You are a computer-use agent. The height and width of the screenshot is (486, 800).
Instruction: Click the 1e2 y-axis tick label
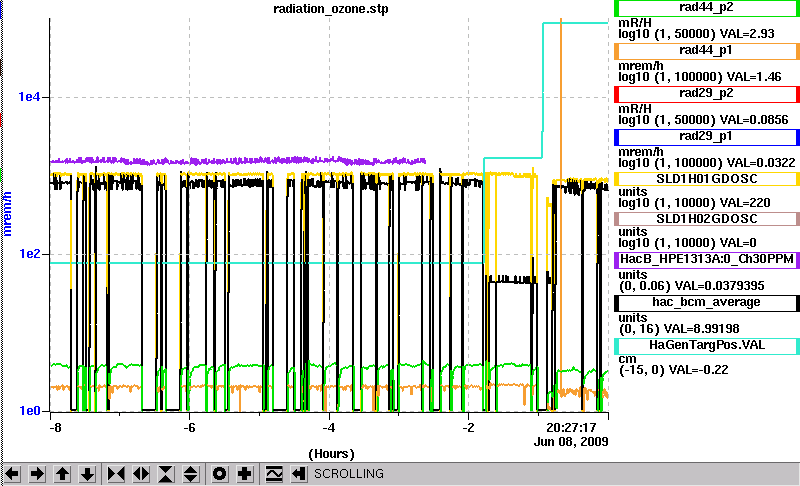point(30,253)
